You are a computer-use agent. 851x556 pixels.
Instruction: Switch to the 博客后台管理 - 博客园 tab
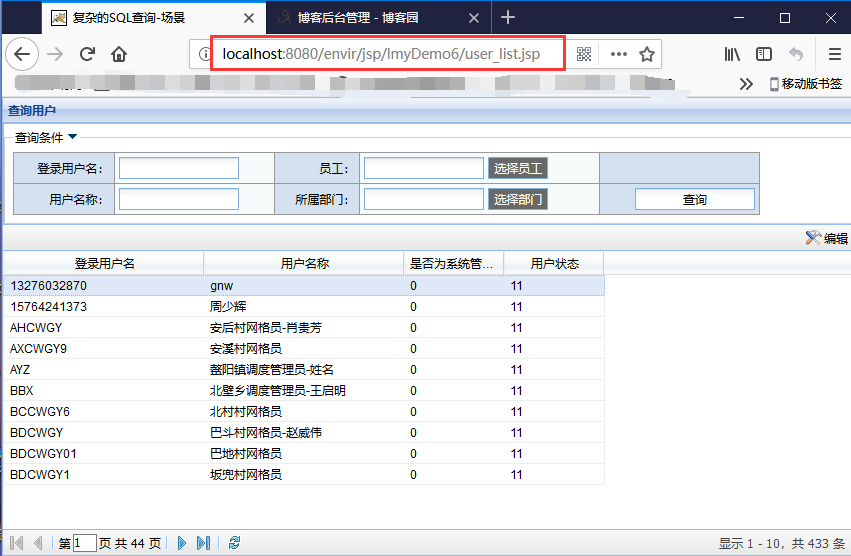[x=379, y=18]
